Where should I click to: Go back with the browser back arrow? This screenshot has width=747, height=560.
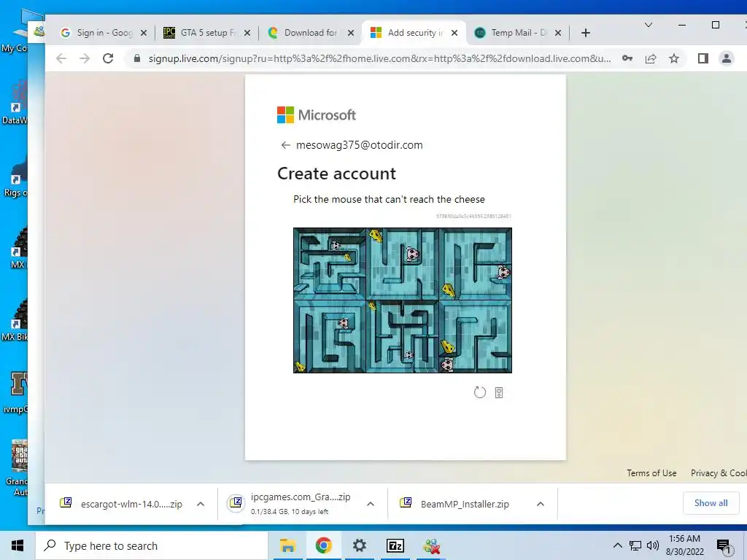61,58
